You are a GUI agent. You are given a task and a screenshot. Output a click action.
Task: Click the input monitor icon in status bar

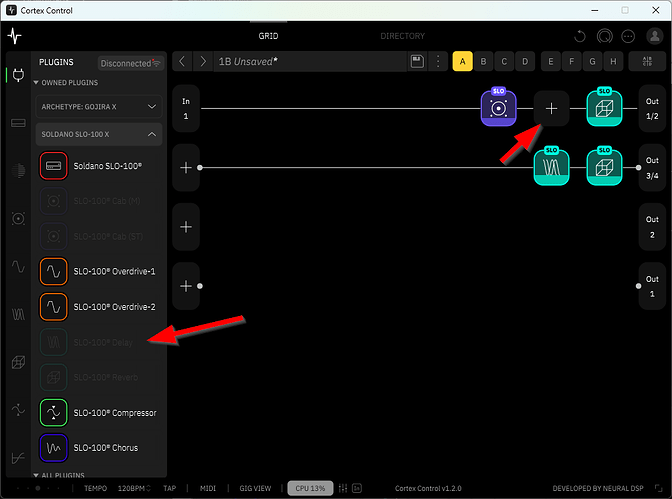357,488
